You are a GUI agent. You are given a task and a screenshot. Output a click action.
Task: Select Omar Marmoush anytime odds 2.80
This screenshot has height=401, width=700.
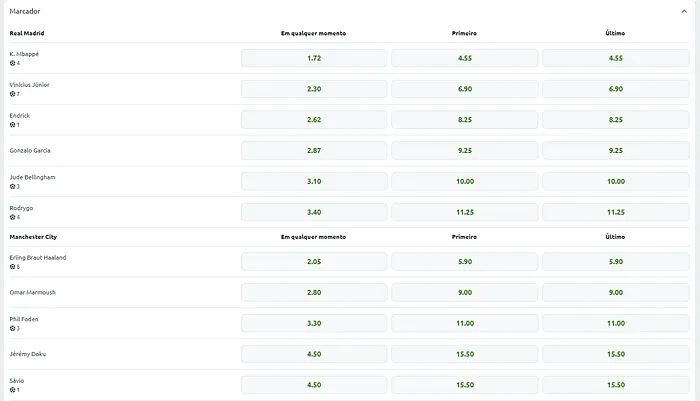314,292
